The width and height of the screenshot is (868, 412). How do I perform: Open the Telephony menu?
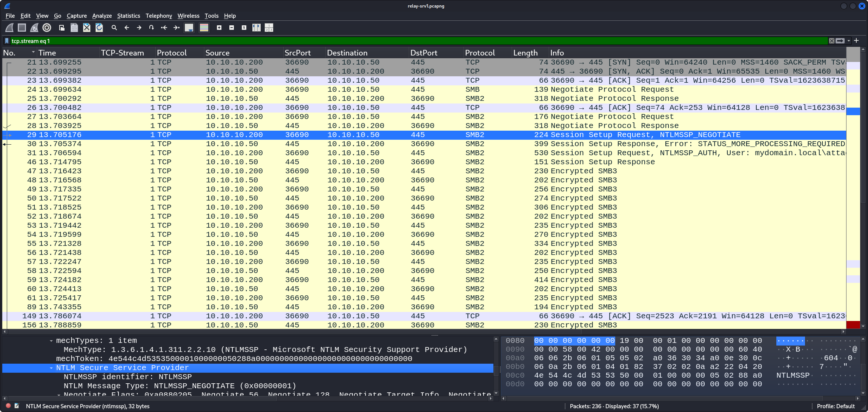point(159,15)
